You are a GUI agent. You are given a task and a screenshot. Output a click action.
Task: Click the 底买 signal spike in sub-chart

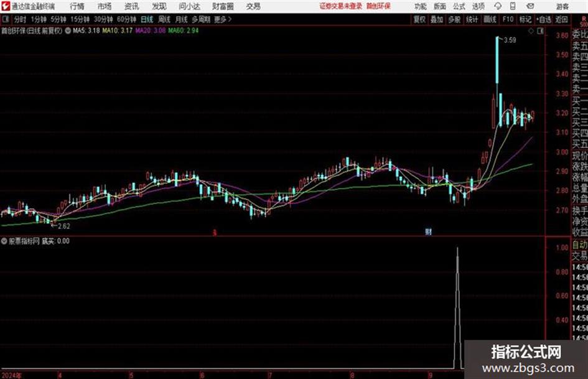click(457, 307)
